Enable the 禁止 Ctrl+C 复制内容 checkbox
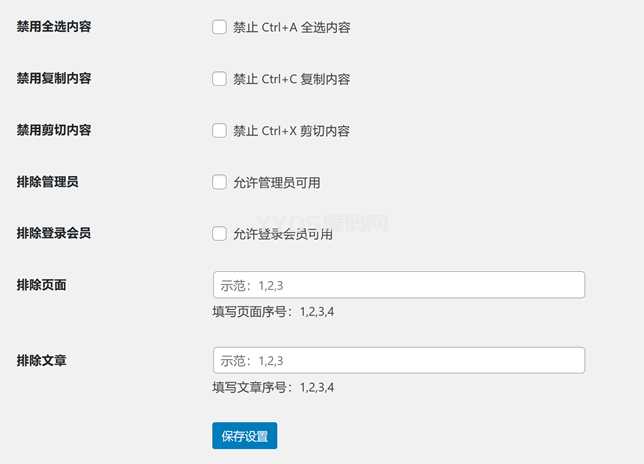 [219, 78]
